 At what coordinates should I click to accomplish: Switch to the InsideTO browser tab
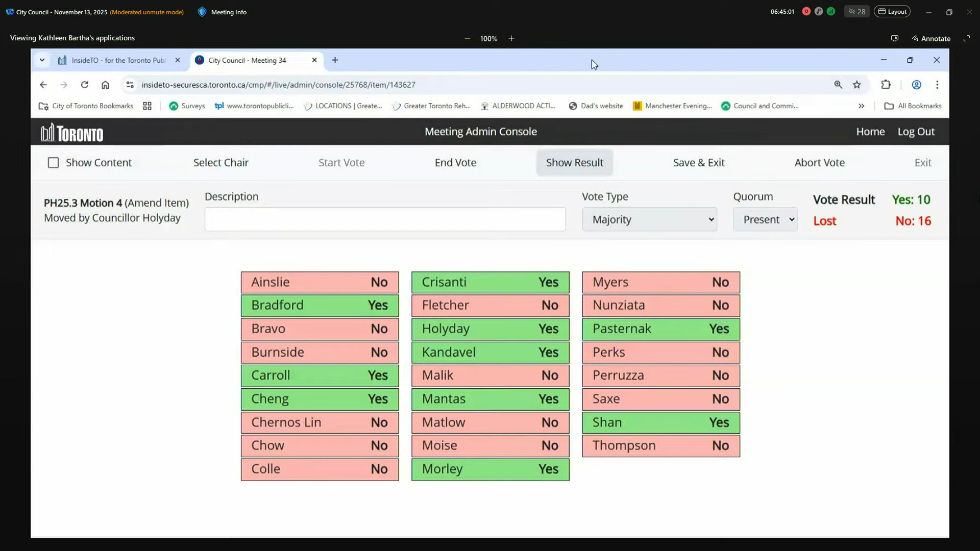tap(118, 60)
